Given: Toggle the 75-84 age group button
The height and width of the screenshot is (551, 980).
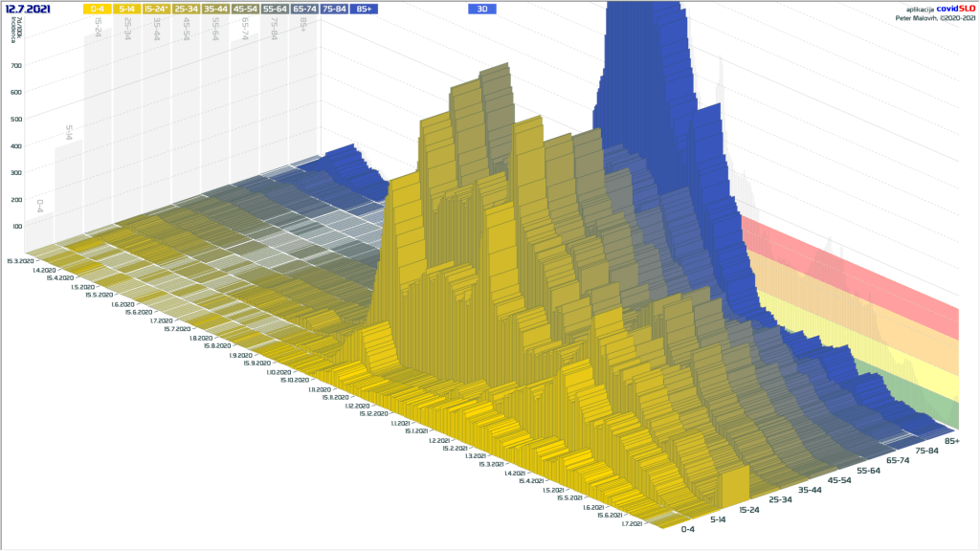Looking at the screenshot, I should pyautogui.click(x=335, y=9).
